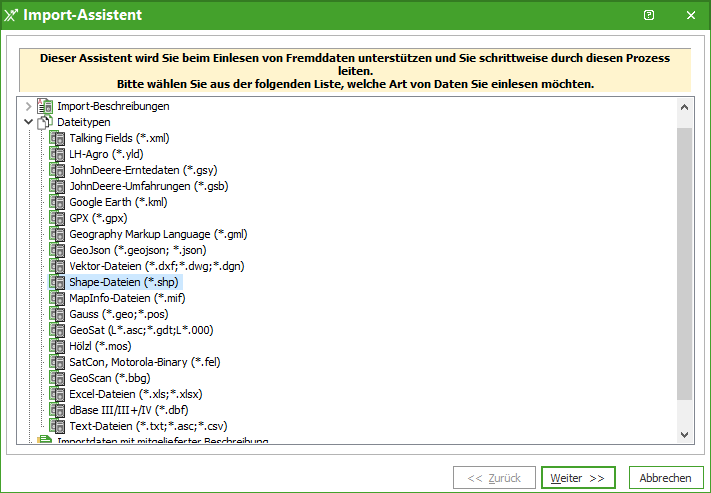The width and height of the screenshot is (711, 493).
Task: Click the scrollbar up arrow
Action: pyautogui.click(x=684, y=107)
